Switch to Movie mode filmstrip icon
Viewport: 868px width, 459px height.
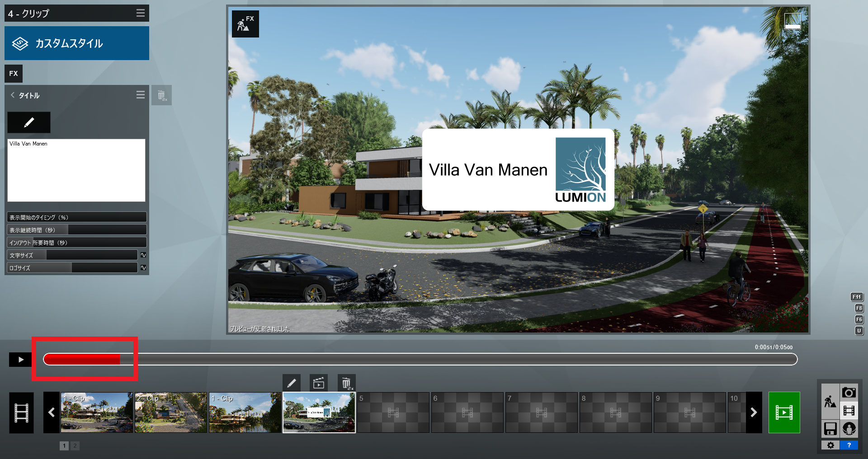click(849, 411)
